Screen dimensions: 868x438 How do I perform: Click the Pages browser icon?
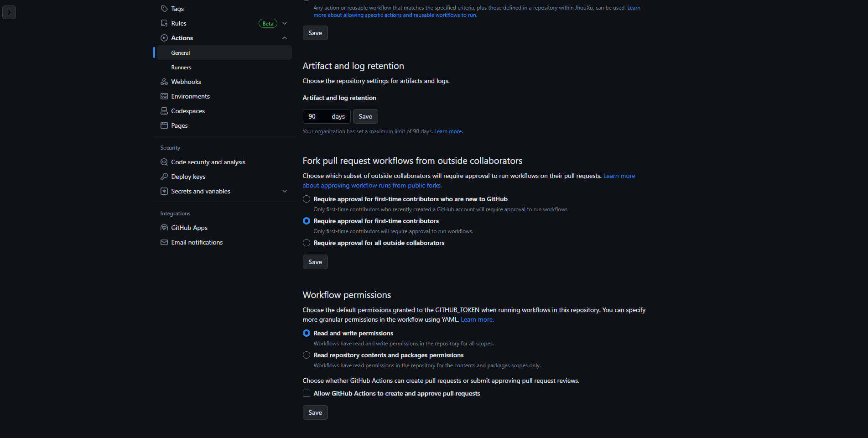click(164, 125)
